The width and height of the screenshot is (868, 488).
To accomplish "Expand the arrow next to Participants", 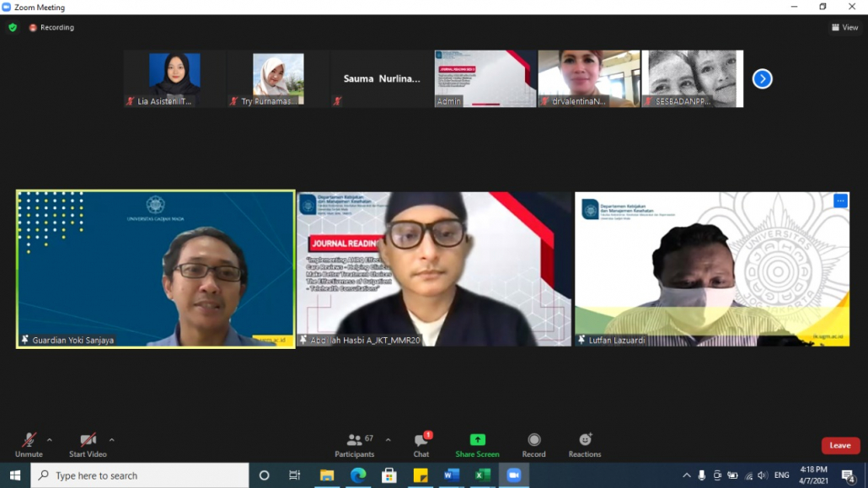I will point(388,440).
